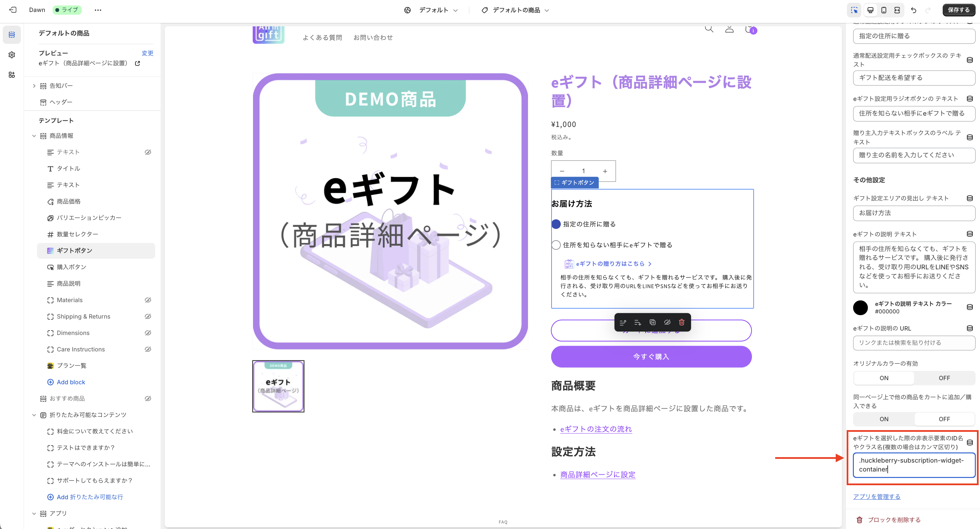Expand the 告知バー section
The width and height of the screenshot is (980, 529).
point(34,86)
